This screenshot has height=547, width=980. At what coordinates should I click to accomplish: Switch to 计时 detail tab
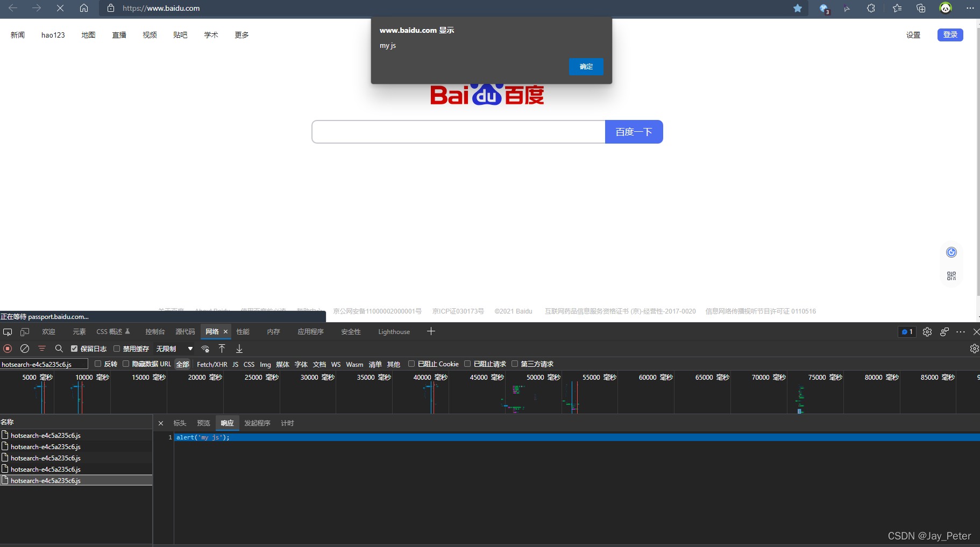pyautogui.click(x=287, y=423)
